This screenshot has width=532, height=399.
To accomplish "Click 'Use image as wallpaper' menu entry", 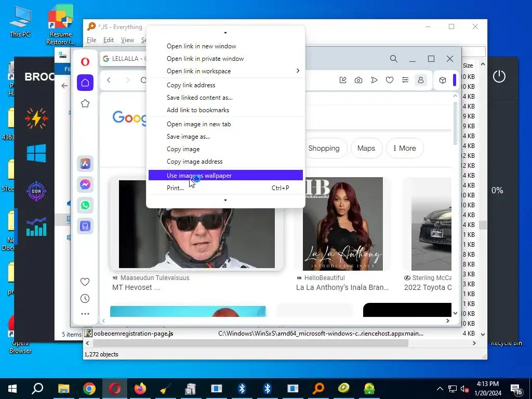I will tap(225, 175).
